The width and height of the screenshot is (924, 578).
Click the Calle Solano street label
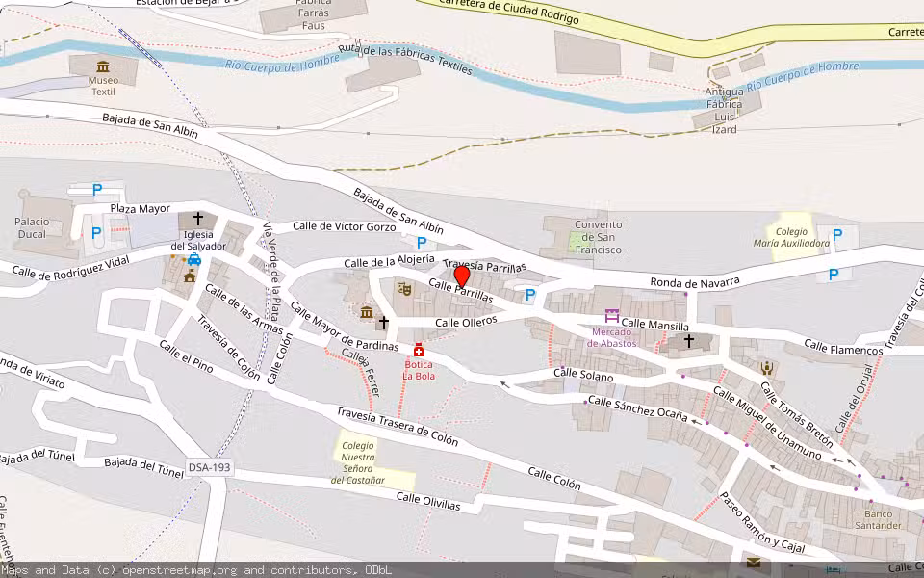tap(583, 375)
